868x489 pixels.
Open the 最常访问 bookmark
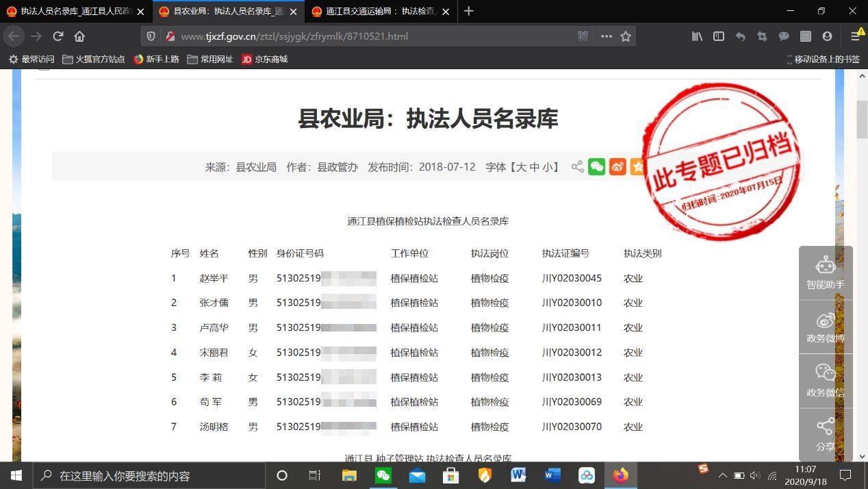click(31, 60)
